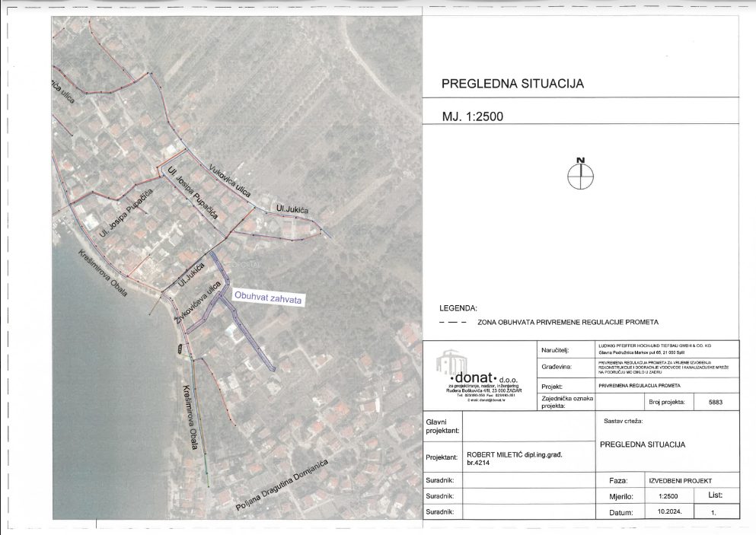
Task: Click the 'Faza:' label
Action: (618, 480)
